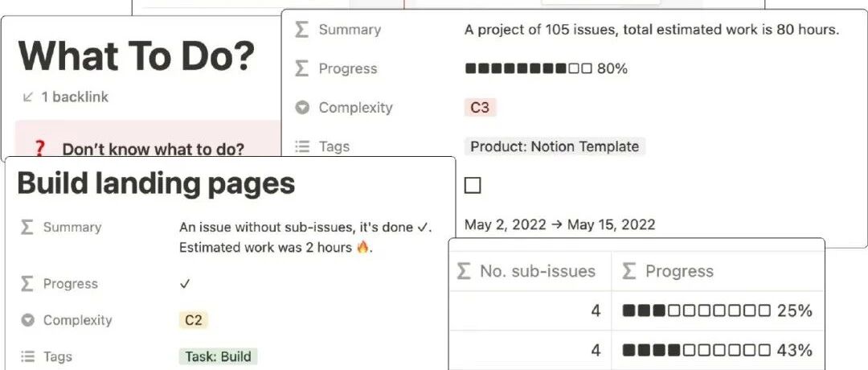Select the Task: Build tag

(218, 356)
